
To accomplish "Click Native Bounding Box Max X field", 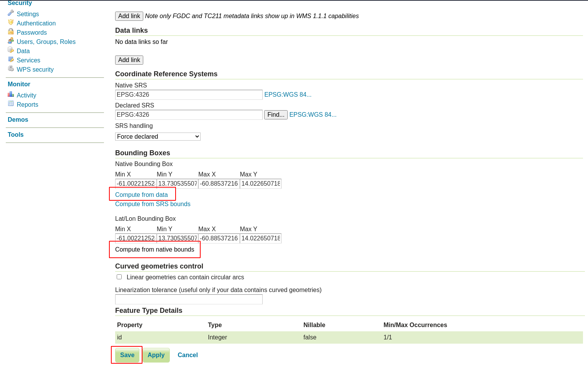I will (x=219, y=184).
